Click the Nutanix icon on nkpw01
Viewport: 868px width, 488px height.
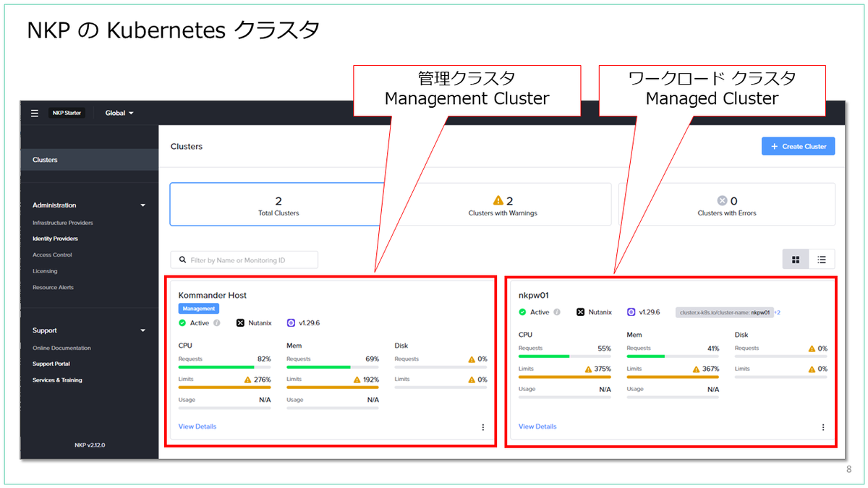point(581,312)
